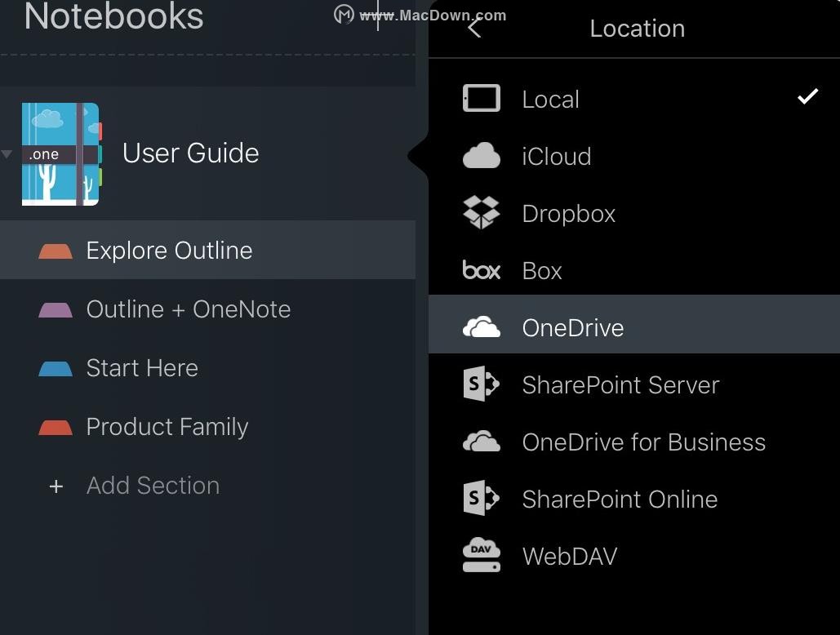Screen dimensions: 840x635
Task: Click the Location panel title
Action: point(637,29)
